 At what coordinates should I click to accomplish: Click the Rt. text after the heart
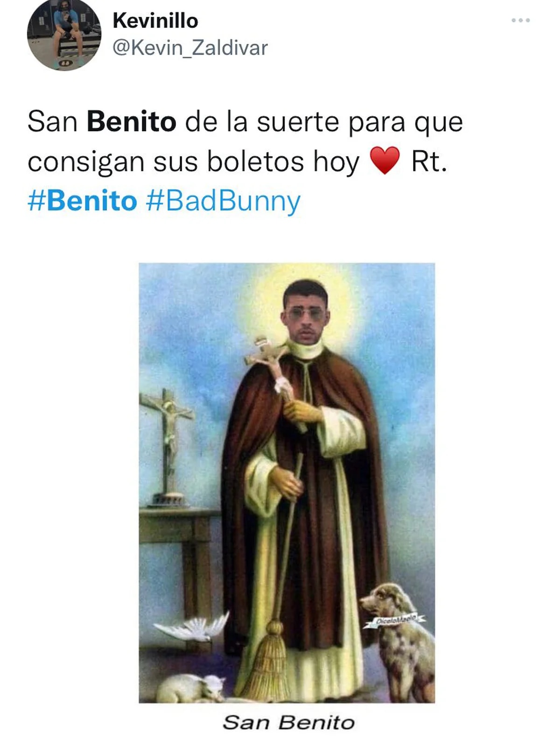pos(429,162)
